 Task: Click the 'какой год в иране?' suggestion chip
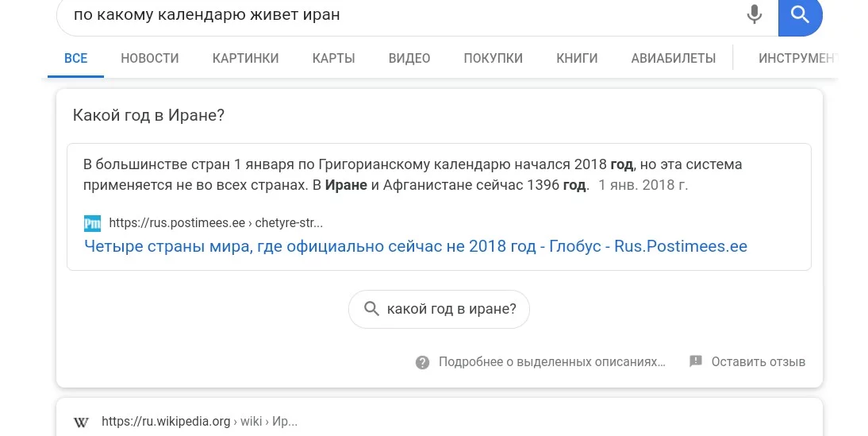pyautogui.click(x=439, y=309)
